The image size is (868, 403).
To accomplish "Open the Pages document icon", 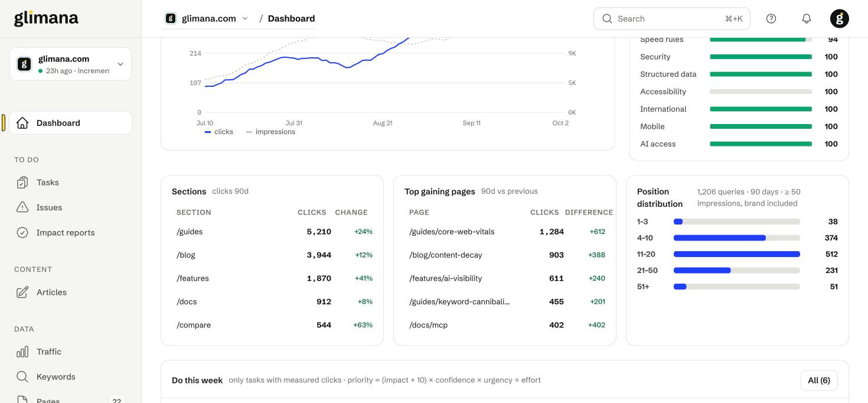I will (x=22, y=400).
